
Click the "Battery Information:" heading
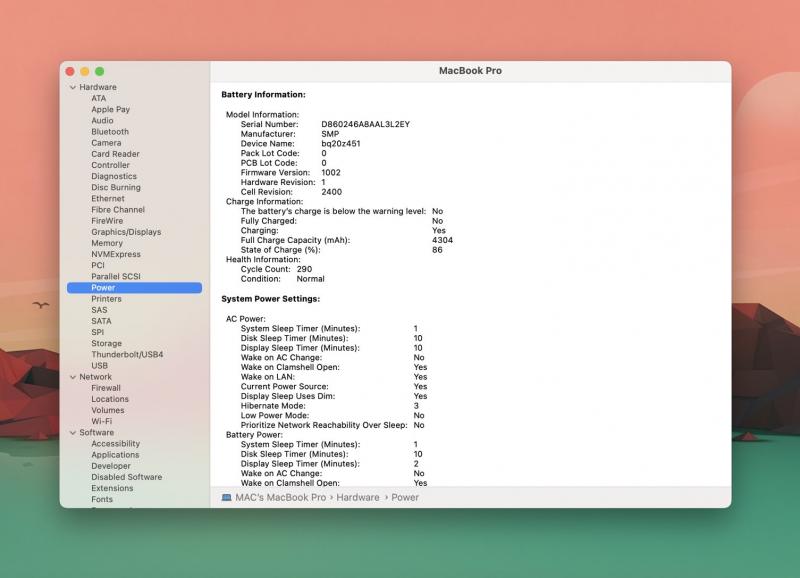264,94
